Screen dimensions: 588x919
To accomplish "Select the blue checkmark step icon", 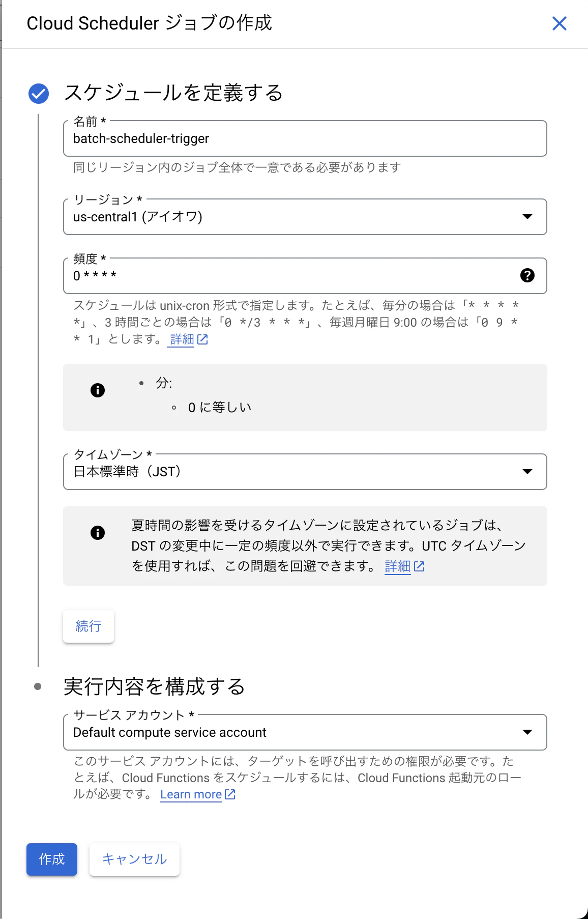I will point(39,93).
